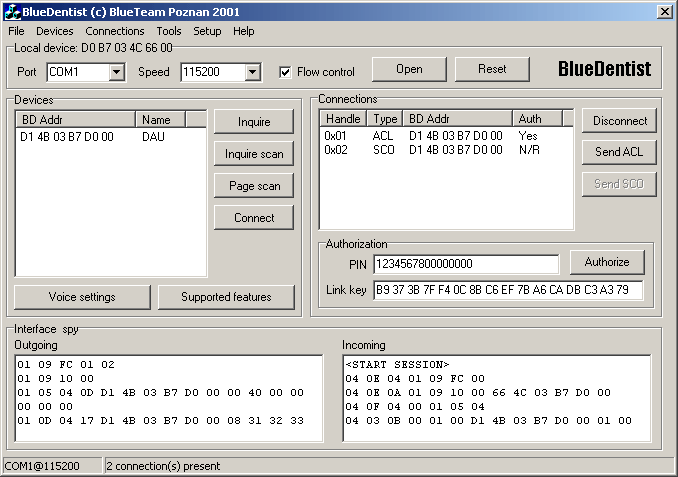Open the Setup menu
This screenshot has height=477, width=678.
(207, 31)
